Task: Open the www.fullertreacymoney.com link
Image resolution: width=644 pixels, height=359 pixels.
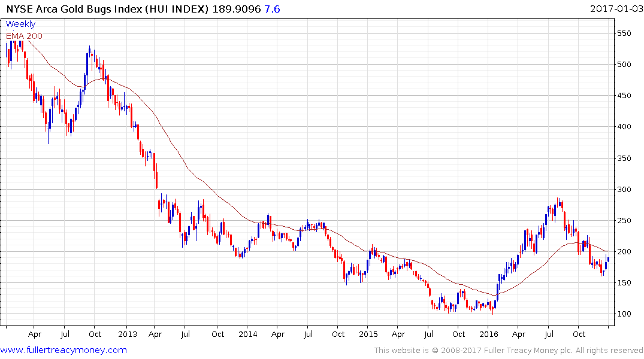Action: pos(64,350)
